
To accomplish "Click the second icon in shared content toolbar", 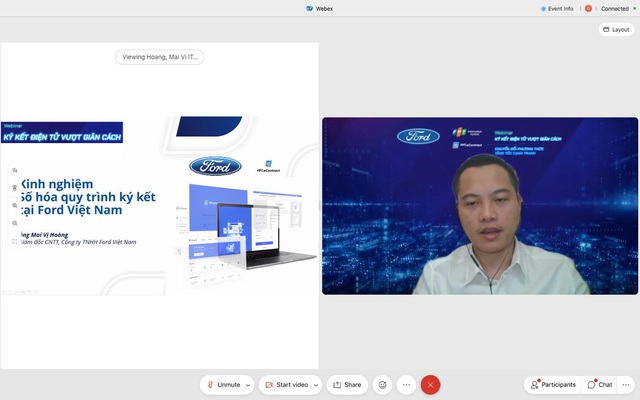I will point(15,188).
